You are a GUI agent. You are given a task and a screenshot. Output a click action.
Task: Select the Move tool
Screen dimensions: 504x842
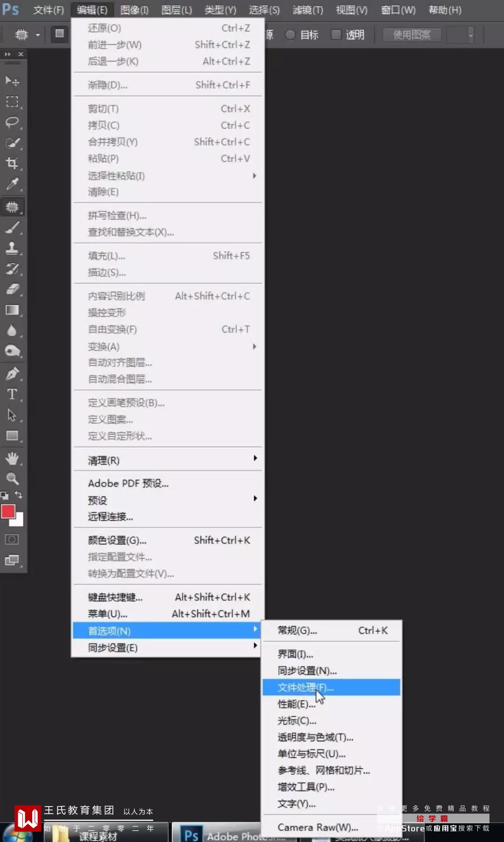coord(12,81)
